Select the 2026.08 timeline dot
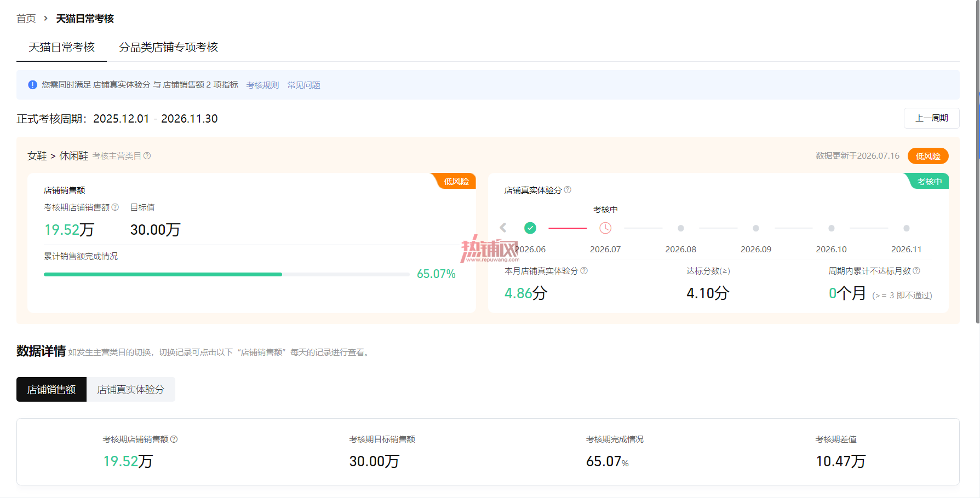 (681, 228)
